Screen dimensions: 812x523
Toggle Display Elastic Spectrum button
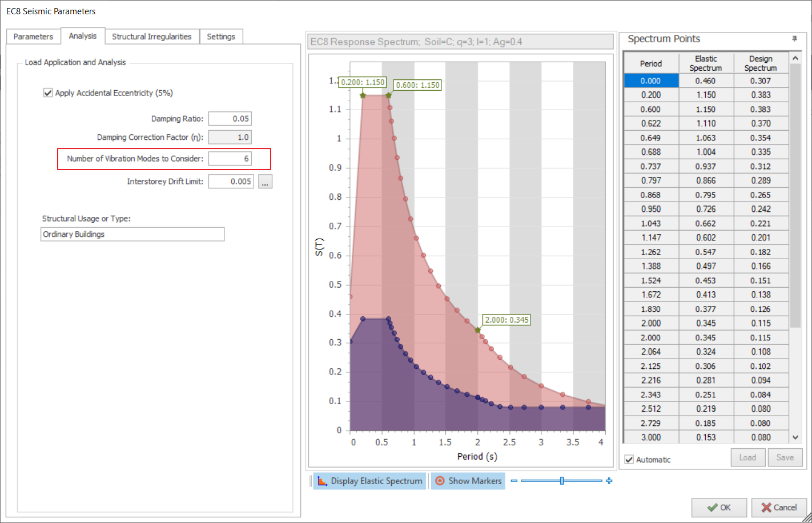[x=370, y=481]
